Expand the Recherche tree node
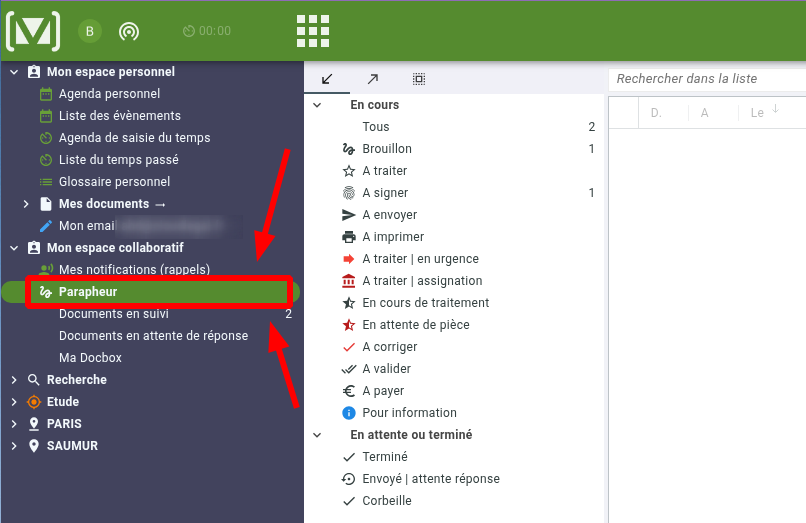806x523 pixels. 14,380
